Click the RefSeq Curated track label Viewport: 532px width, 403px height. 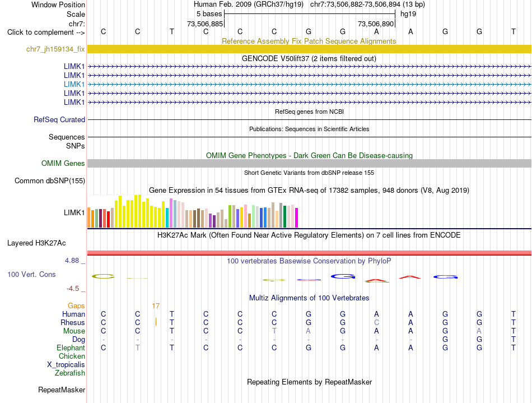(59, 119)
